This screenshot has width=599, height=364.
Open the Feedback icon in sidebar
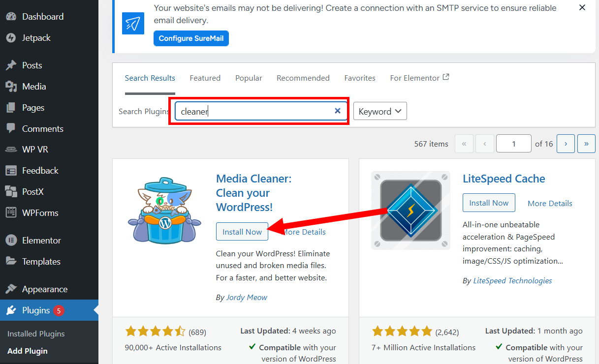coord(11,171)
